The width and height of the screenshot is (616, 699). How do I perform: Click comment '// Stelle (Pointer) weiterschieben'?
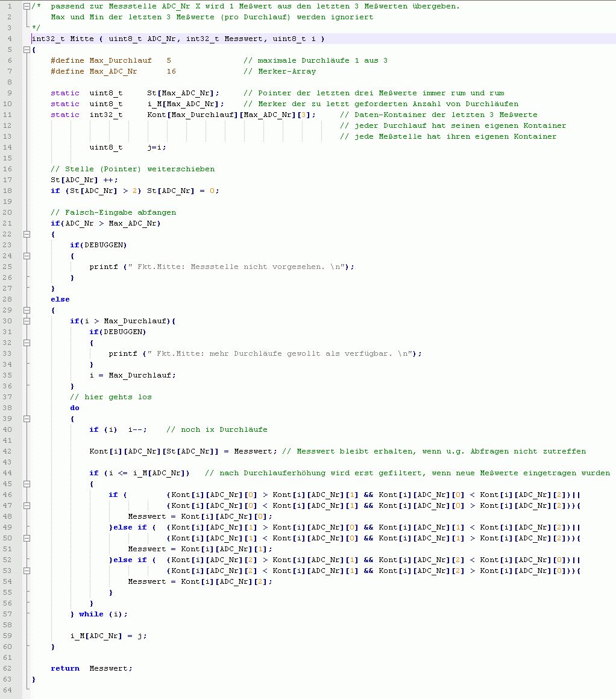click(133, 169)
